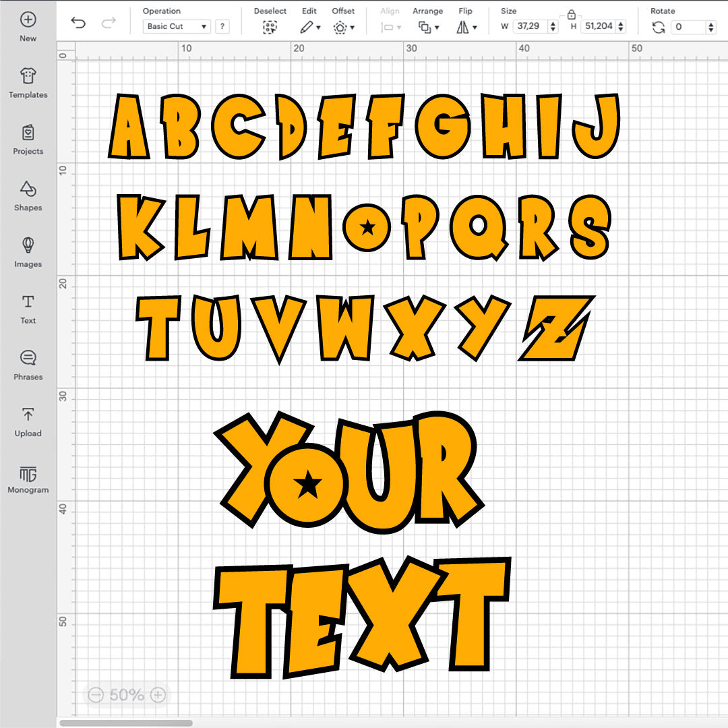Viewport: 728px width, 728px height.
Task: Click the Operation help button
Action: pyautogui.click(x=222, y=26)
